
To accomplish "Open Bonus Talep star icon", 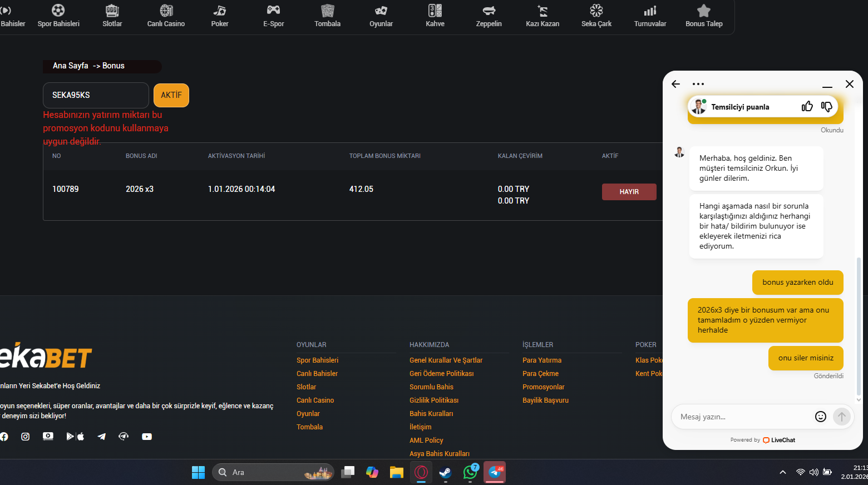I will (x=704, y=11).
